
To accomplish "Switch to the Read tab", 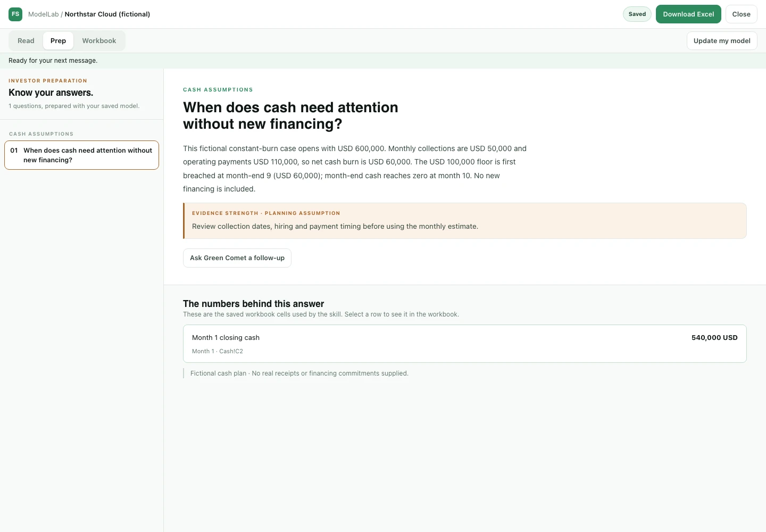I will [26, 41].
